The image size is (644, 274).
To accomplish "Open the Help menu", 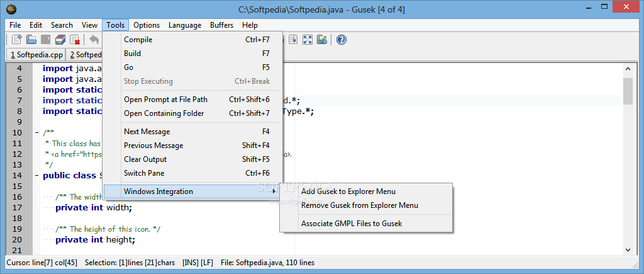I will [250, 25].
